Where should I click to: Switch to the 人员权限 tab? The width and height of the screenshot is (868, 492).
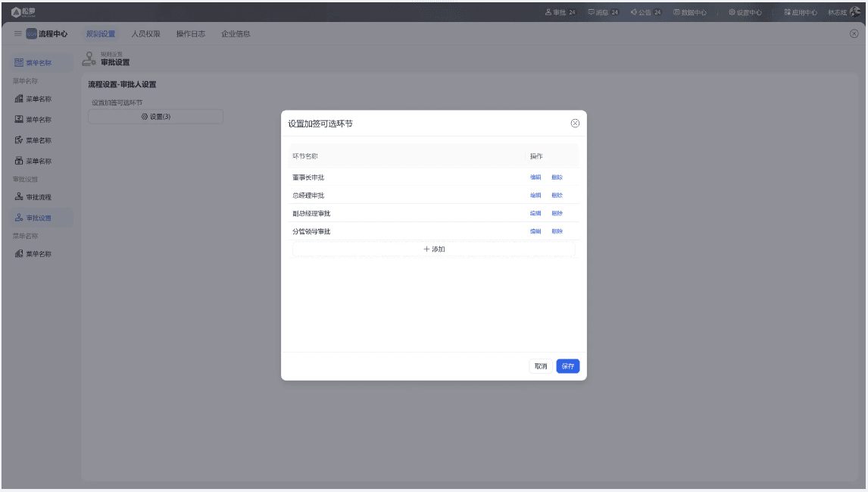[x=145, y=34]
